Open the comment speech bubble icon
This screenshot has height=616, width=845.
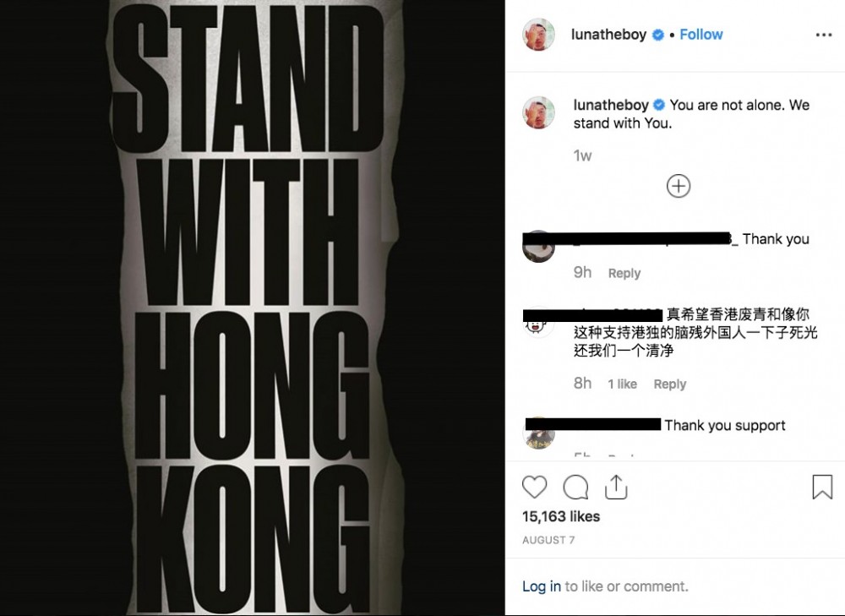(x=575, y=488)
